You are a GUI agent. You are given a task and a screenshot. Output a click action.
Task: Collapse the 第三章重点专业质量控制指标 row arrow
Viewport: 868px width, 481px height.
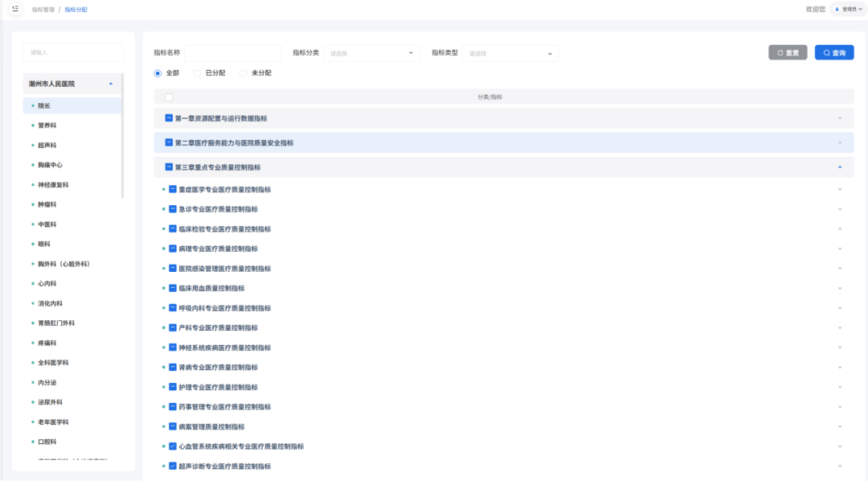[x=840, y=167]
